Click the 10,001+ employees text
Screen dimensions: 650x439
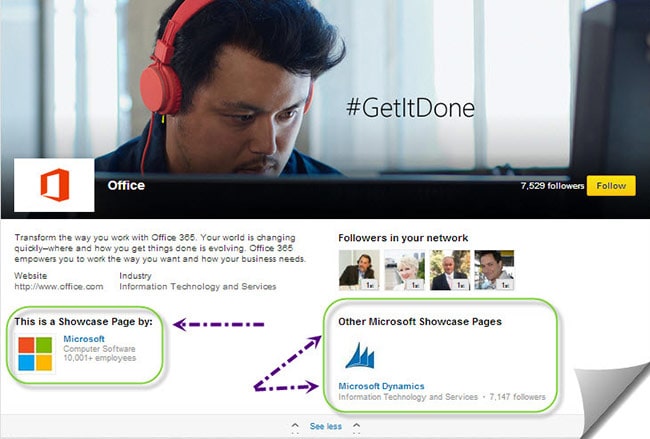click(99, 358)
